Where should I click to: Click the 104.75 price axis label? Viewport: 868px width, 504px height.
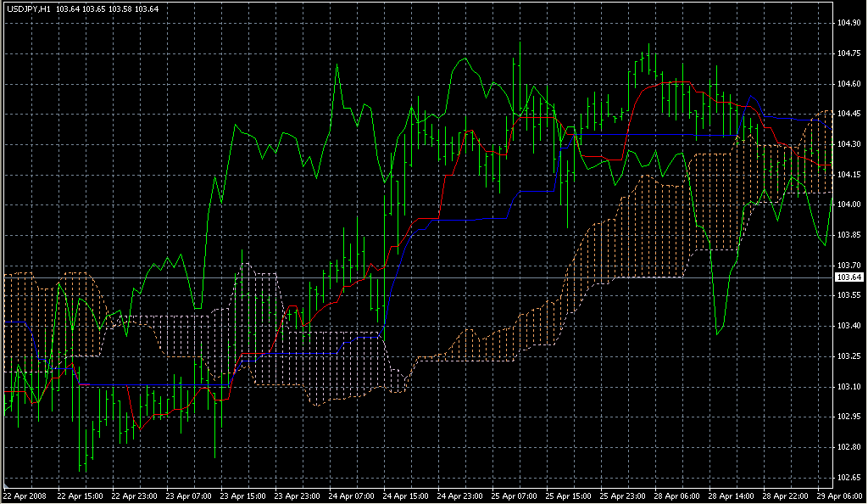point(849,53)
